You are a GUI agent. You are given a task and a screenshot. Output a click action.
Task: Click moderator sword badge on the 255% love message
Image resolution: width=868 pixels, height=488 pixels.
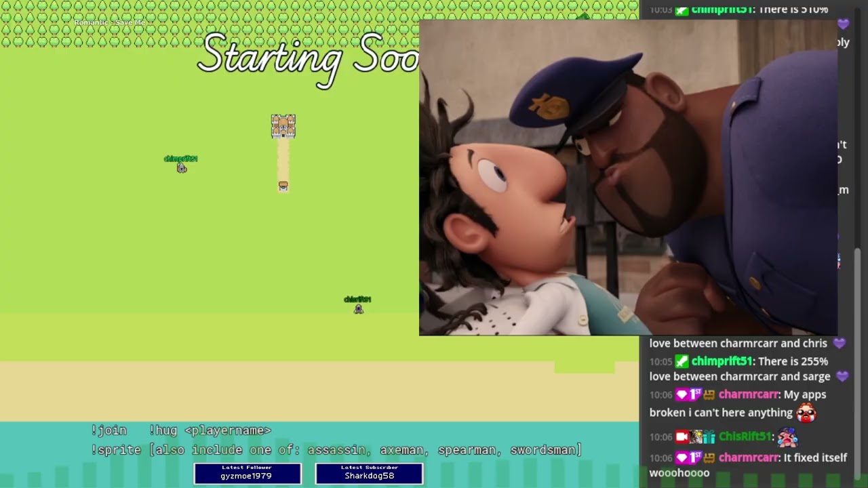pos(682,361)
